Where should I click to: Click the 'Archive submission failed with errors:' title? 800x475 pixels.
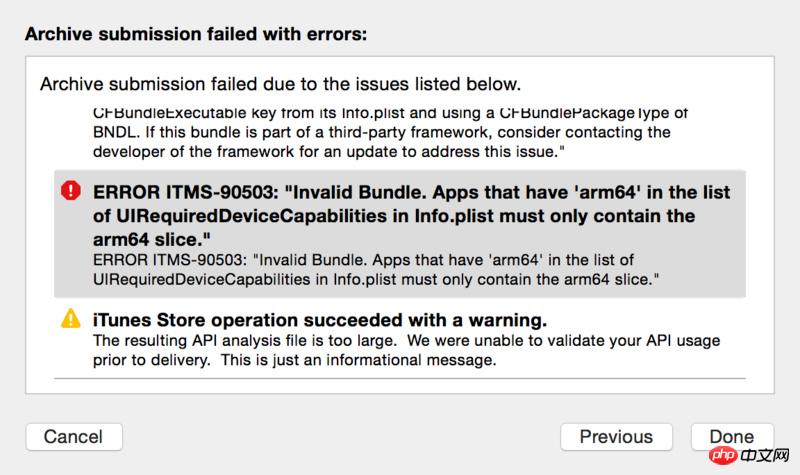196,34
